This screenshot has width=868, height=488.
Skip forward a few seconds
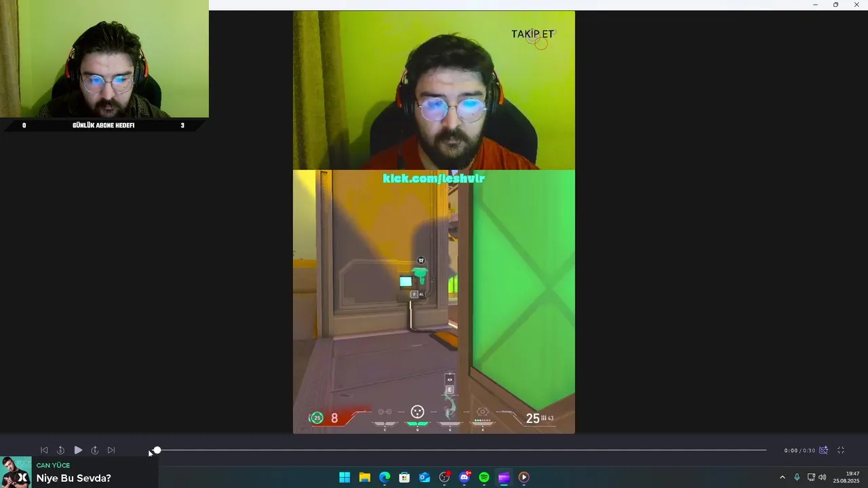(95, 450)
